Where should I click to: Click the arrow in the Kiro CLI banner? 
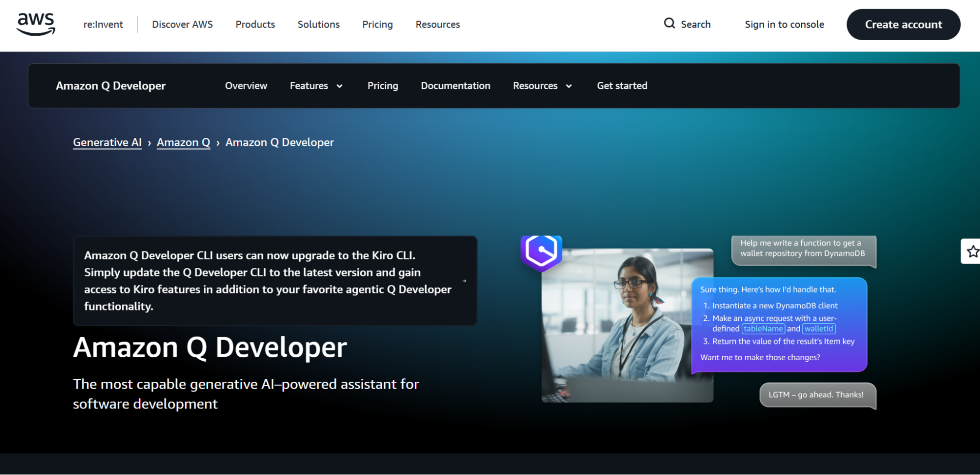[x=464, y=281]
